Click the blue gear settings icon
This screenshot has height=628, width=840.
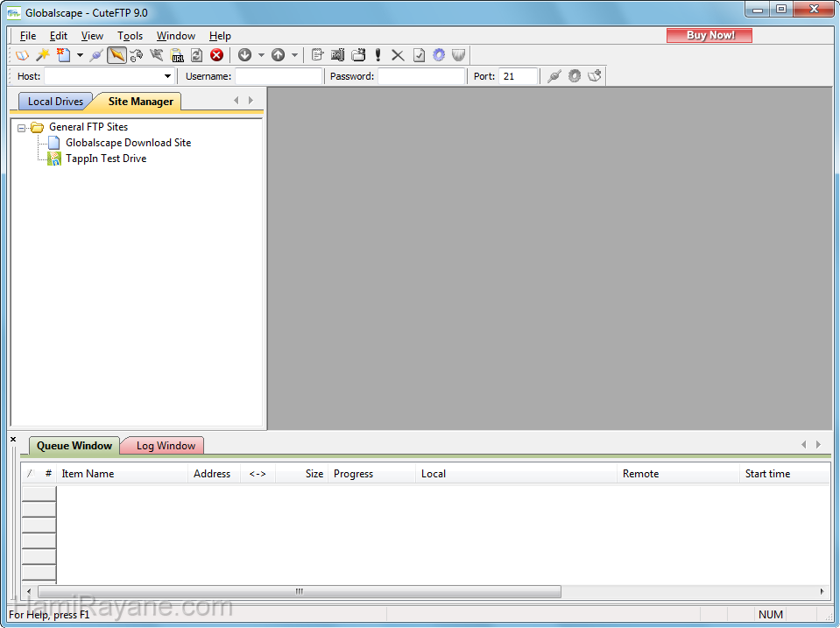439,54
